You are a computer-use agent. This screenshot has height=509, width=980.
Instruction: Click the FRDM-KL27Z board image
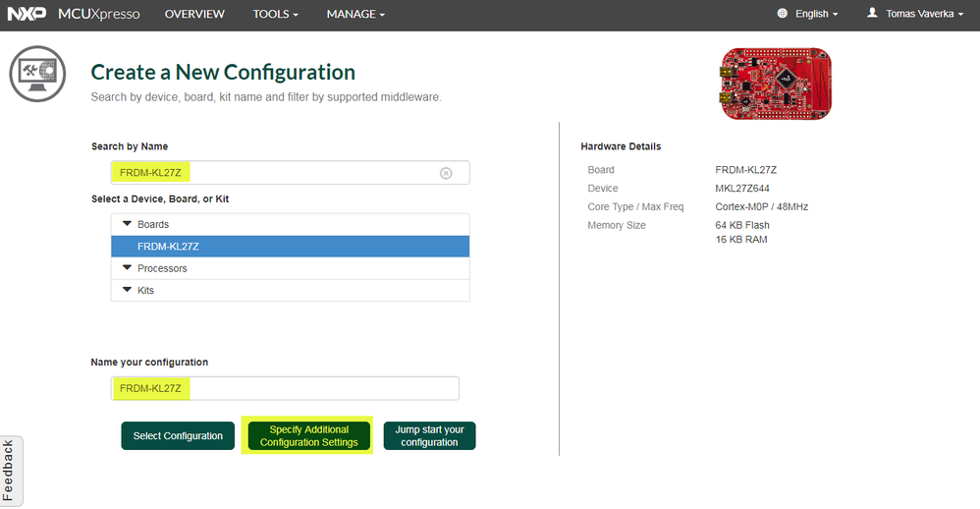click(776, 84)
